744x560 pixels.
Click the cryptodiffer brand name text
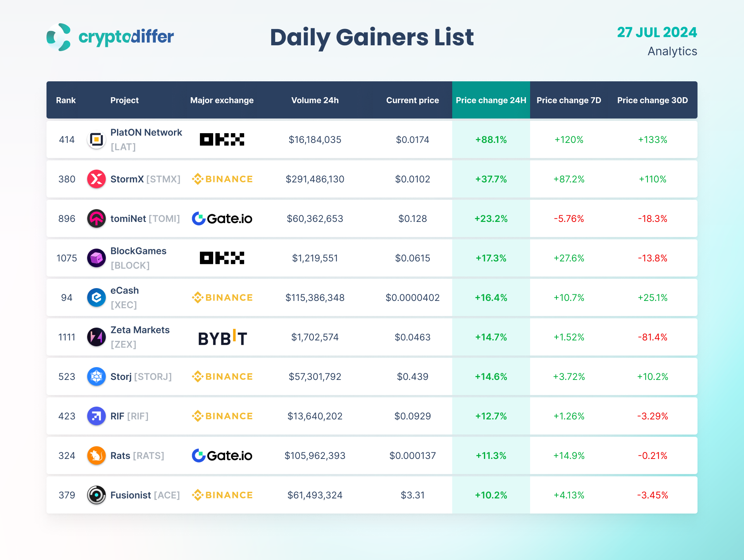point(126,37)
